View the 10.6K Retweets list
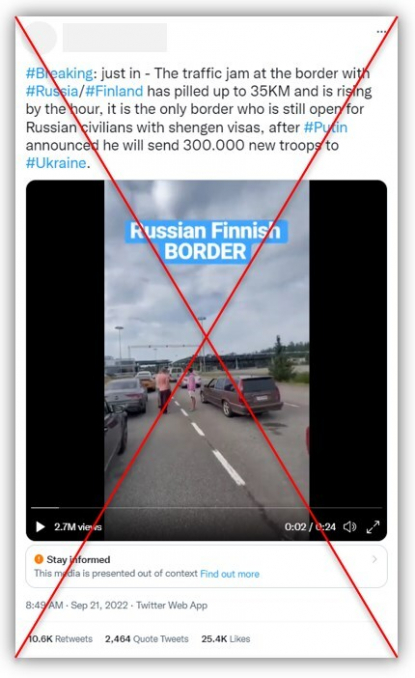Viewport: 415px width, 678px height. tap(60, 639)
